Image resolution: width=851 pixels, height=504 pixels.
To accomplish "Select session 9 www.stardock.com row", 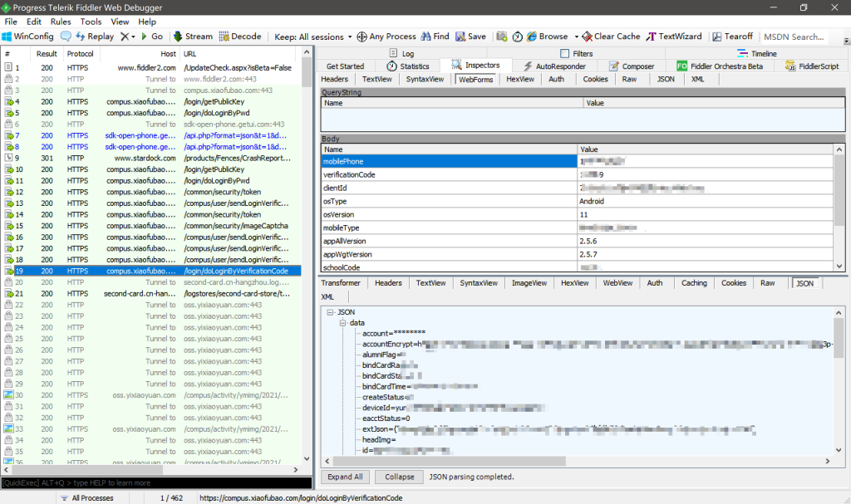I will (151, 158).
